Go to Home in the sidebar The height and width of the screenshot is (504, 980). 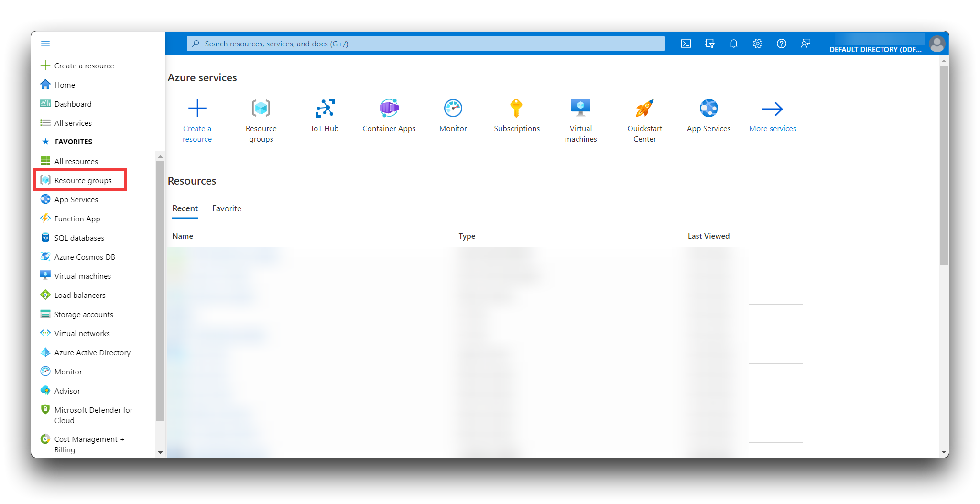[58, 85]
